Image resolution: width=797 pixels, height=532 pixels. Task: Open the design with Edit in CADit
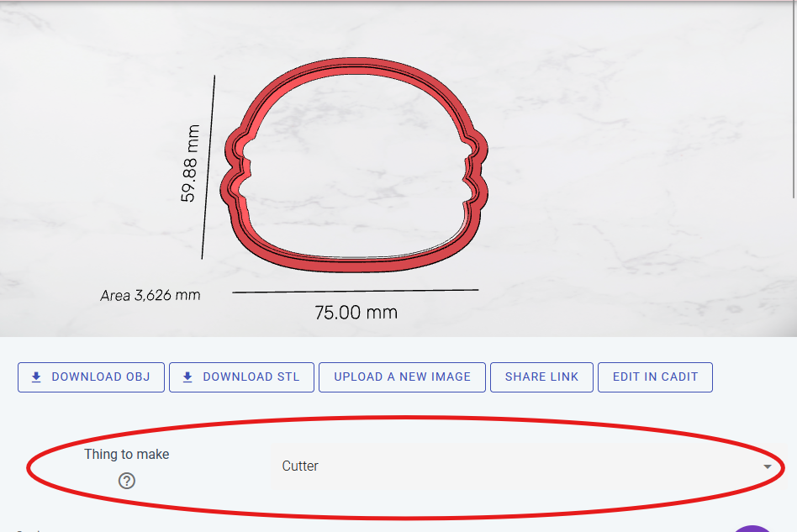click(x=655, y=377)
